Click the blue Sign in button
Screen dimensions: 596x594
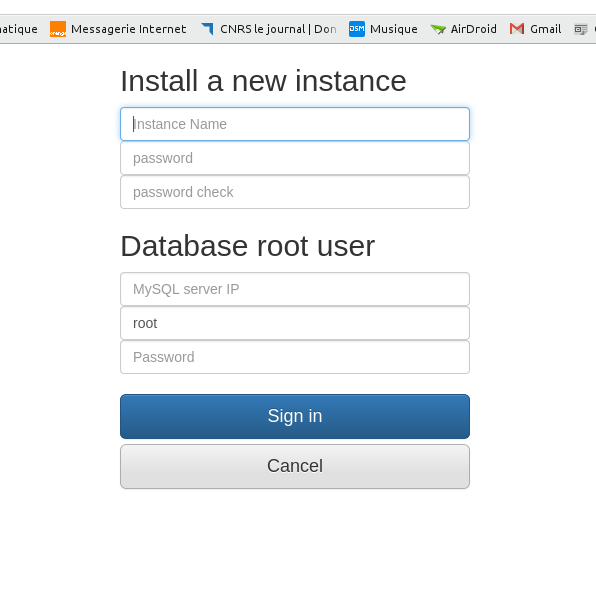pos(295,416)
